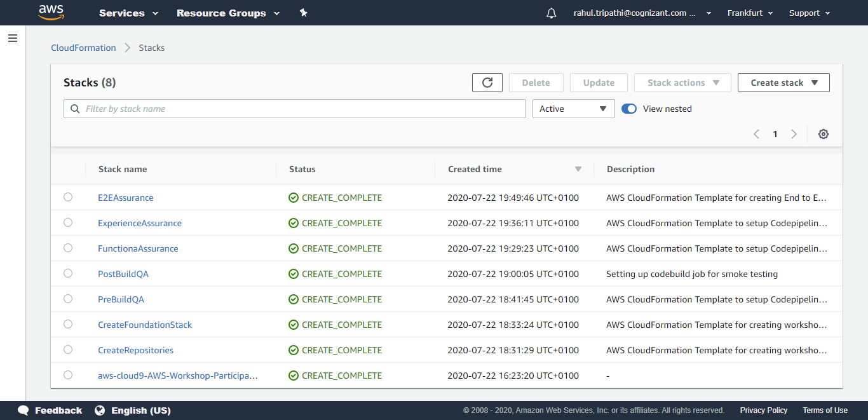Open the Privacy Policy link
868x420 pixels.
pyautogui.click(x=764, y=410)
